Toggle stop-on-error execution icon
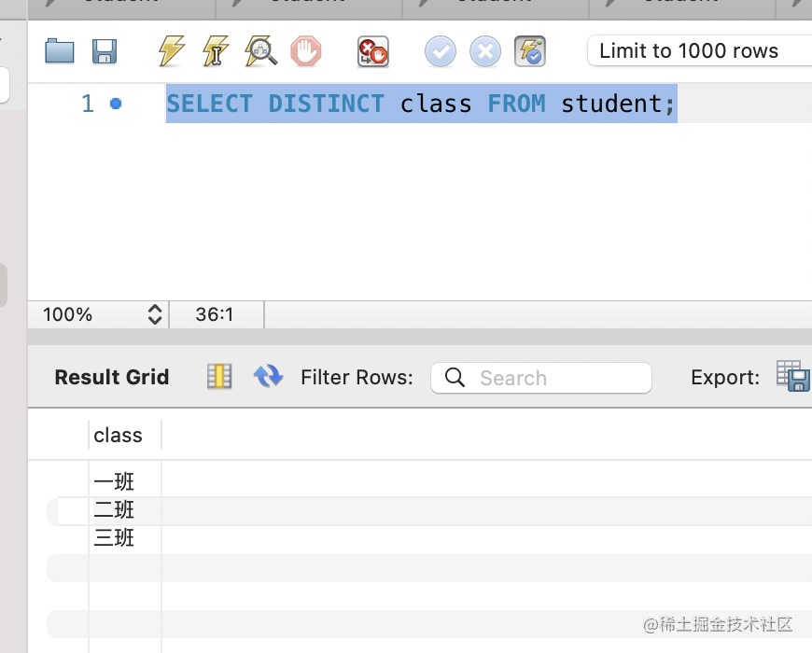812x653 pixels. tap(372, 51)
